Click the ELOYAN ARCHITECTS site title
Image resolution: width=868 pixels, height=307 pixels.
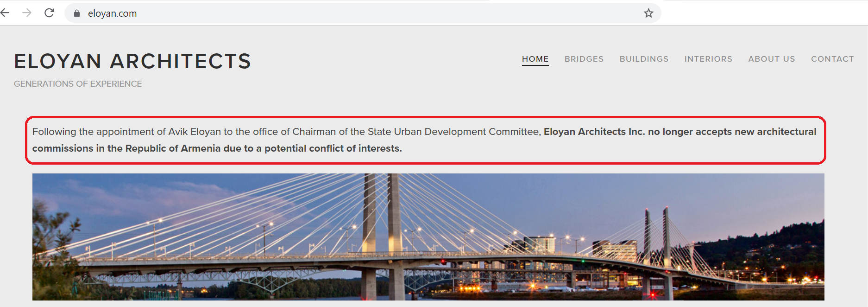pos(132,61)
